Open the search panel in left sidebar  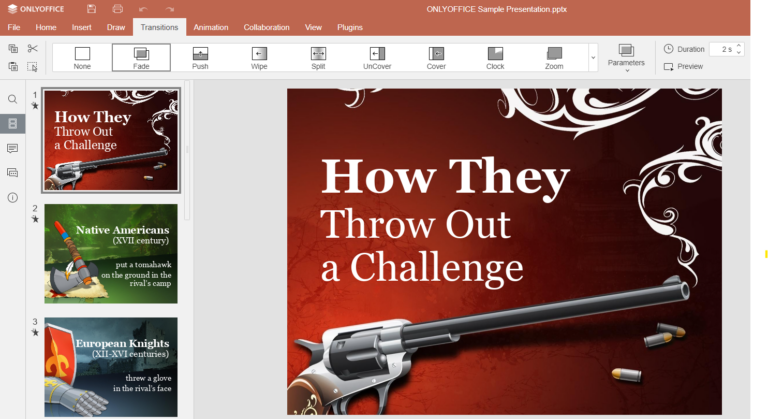[13, 99]
